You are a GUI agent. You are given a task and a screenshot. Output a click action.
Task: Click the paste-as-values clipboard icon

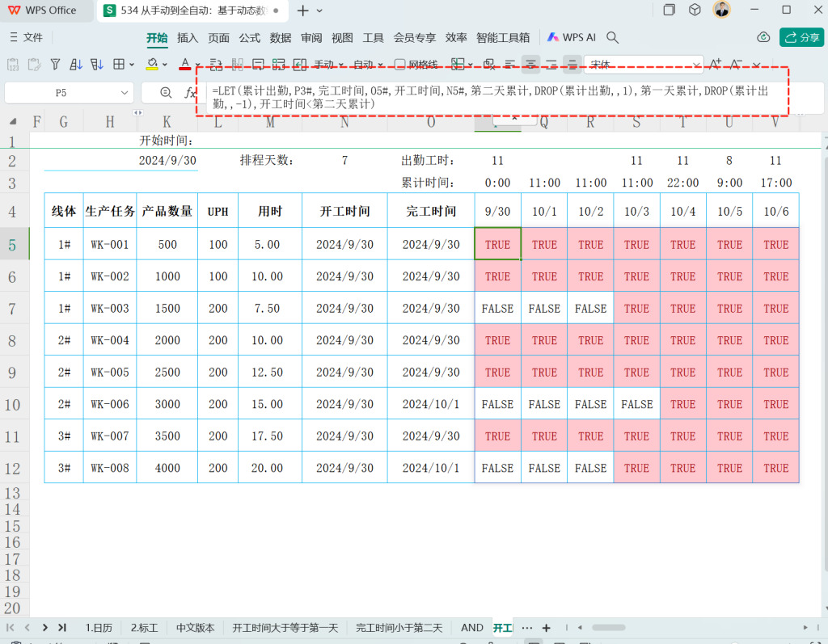pyautogui.click(x=13, y=65)
